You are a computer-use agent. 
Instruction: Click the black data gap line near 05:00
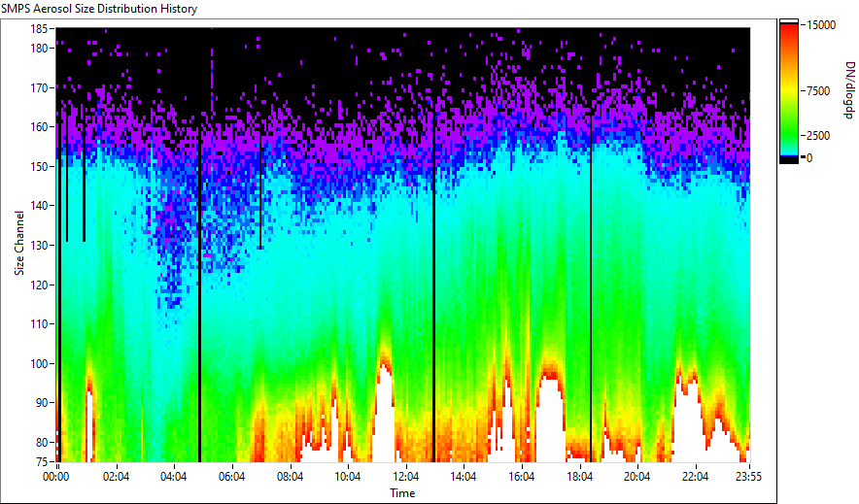coord(199,295)
